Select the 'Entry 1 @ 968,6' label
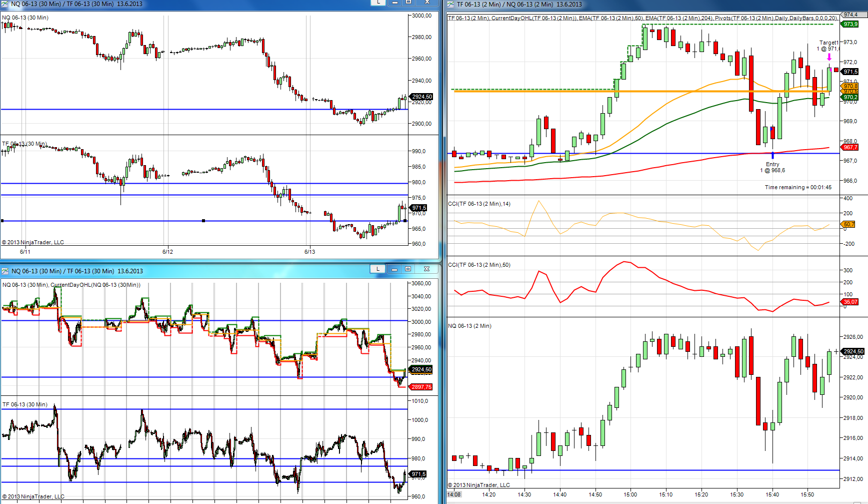Screen dimensions: 868x504 pos(772,167)
